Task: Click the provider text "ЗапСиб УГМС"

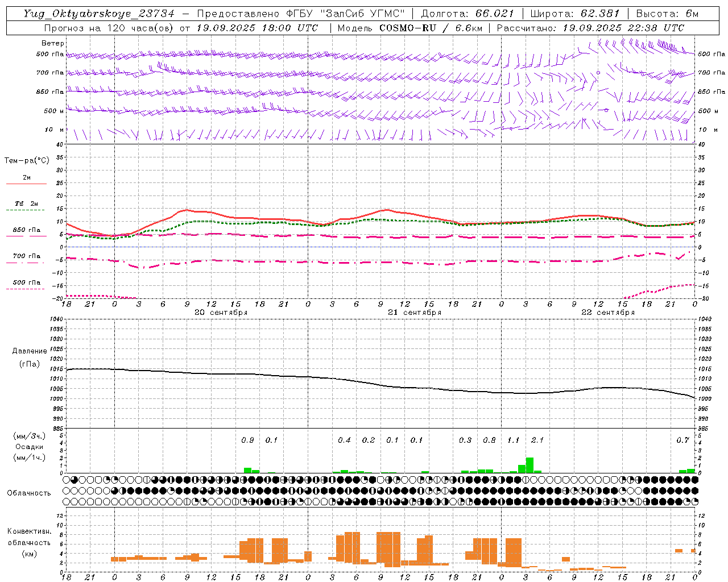Action: [362, 14]
